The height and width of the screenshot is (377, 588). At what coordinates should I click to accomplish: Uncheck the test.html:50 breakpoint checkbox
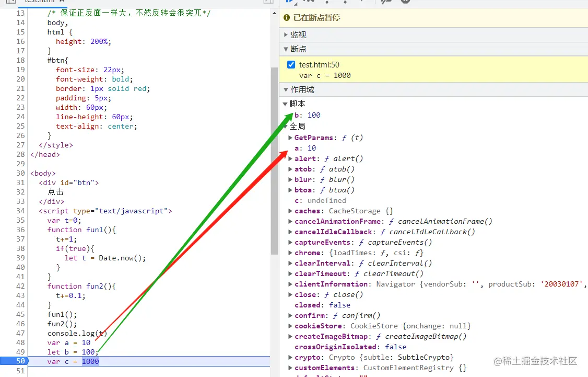[x=291, y=65]
